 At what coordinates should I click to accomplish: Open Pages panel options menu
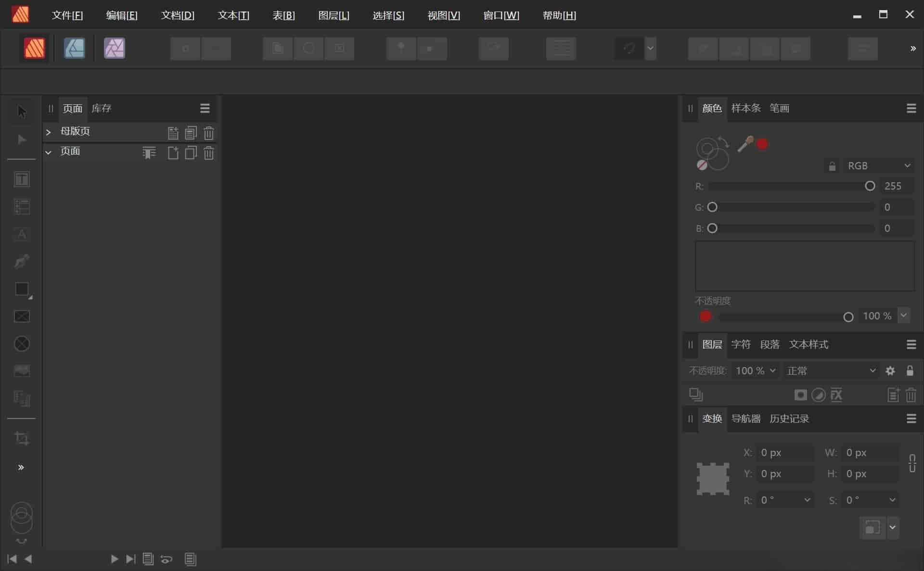pos(205,108)
